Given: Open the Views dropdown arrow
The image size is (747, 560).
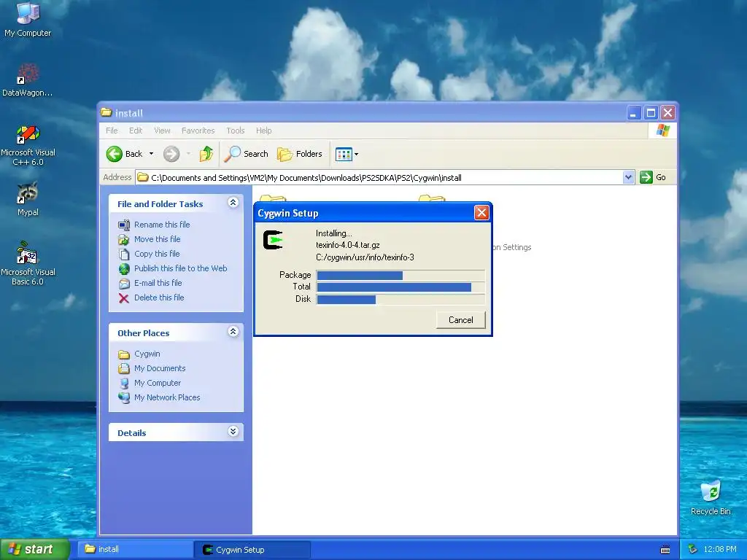Looking at the screenshot, I should [x=356, y=155].
